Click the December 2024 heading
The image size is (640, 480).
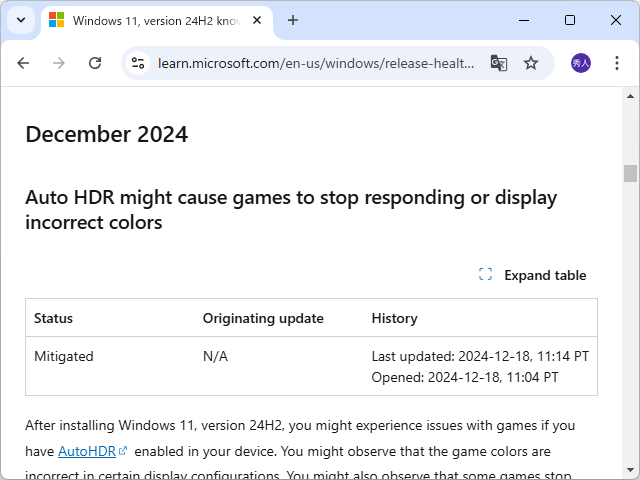[107, 134]
